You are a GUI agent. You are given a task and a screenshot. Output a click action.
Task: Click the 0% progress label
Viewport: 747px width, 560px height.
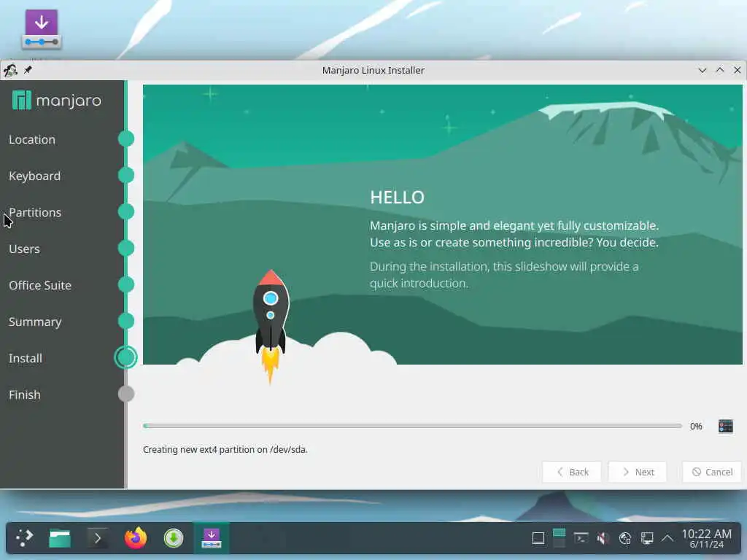coord(696,426)
